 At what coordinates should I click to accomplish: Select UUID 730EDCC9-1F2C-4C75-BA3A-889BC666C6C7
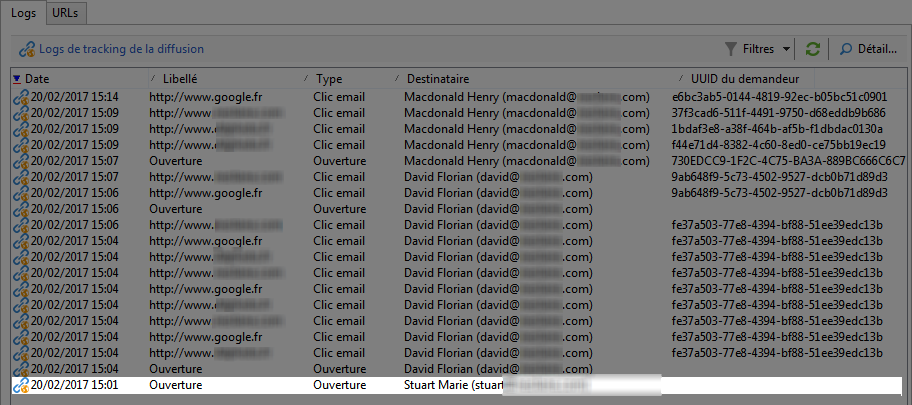click(788, 161)
